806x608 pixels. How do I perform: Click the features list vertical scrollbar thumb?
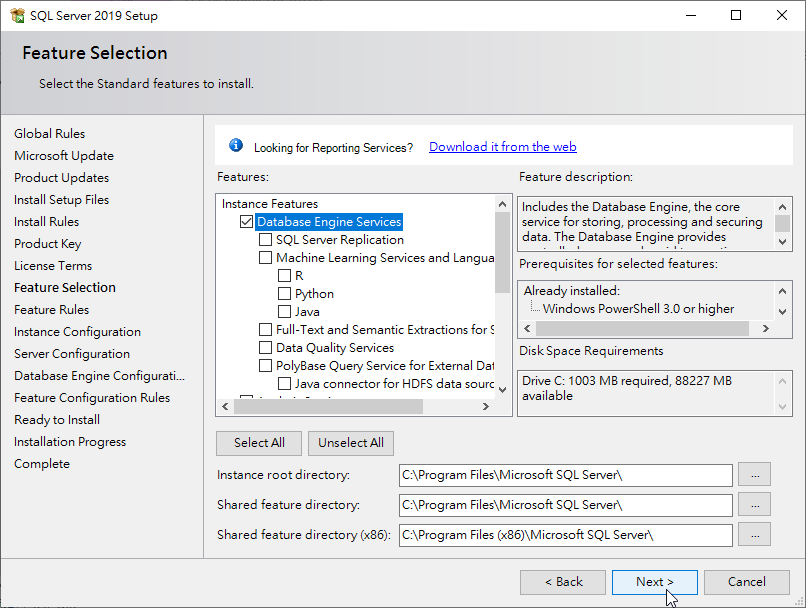(503, 252)
